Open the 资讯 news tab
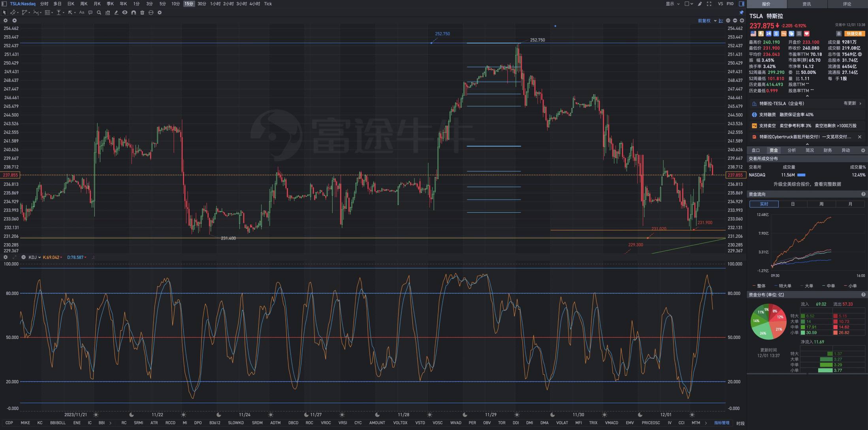Viewport: 868px width, 430px height. point(807,4)
